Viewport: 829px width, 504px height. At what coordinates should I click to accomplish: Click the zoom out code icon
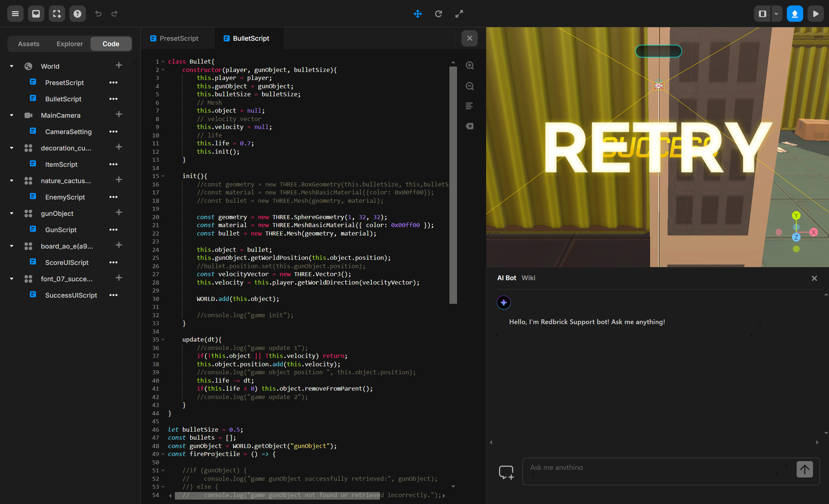(469, 86)
